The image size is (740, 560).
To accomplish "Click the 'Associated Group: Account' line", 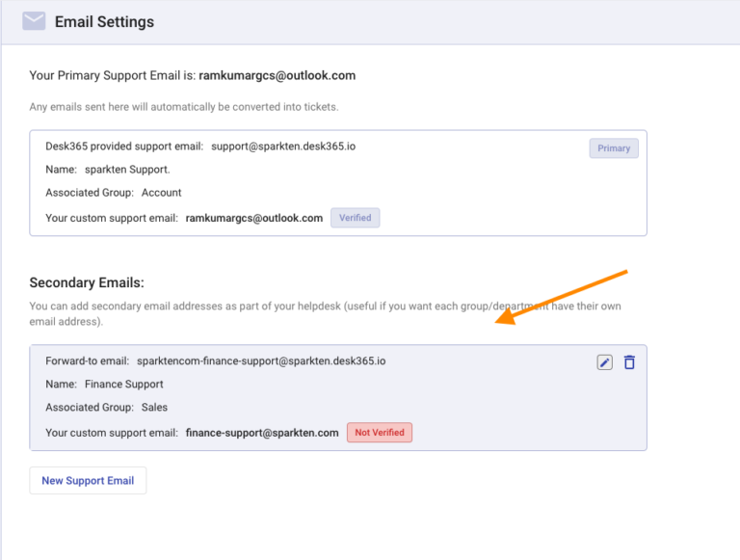I will pos(114,193).
